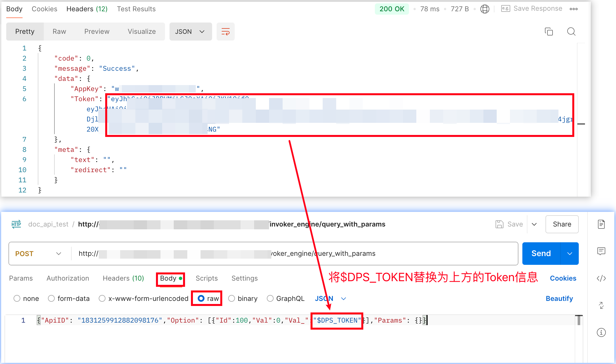
Task: Click the request info icon
Action: click(601, 332)
